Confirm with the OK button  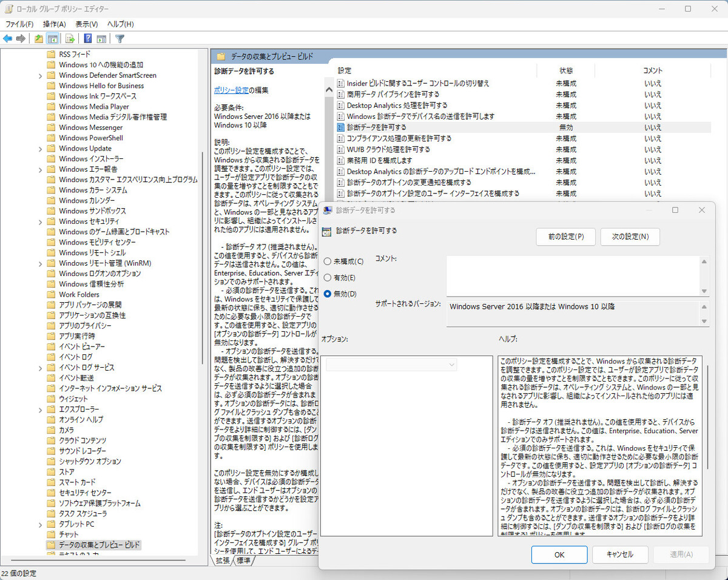coord(559,555)
